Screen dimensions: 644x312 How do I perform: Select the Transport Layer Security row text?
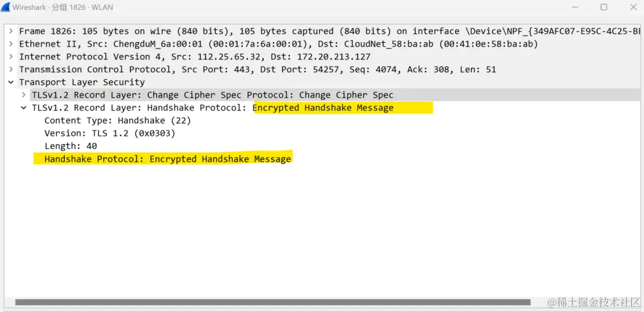point(82,82)
